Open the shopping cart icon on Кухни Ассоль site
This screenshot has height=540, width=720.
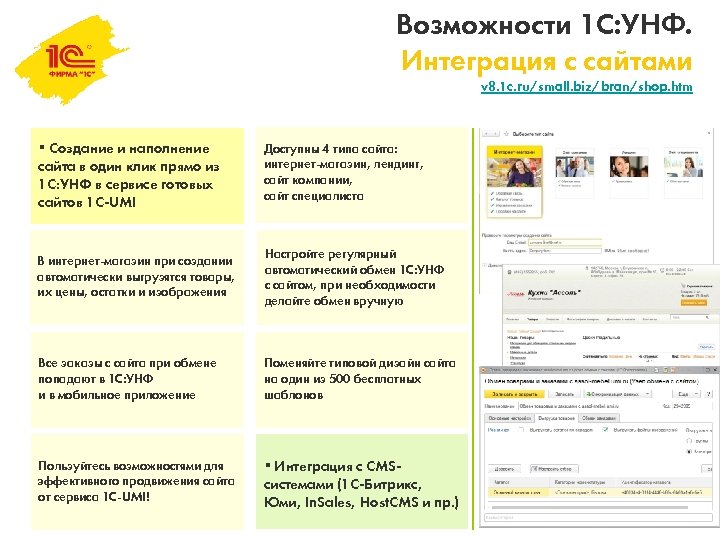coord(684,286)
